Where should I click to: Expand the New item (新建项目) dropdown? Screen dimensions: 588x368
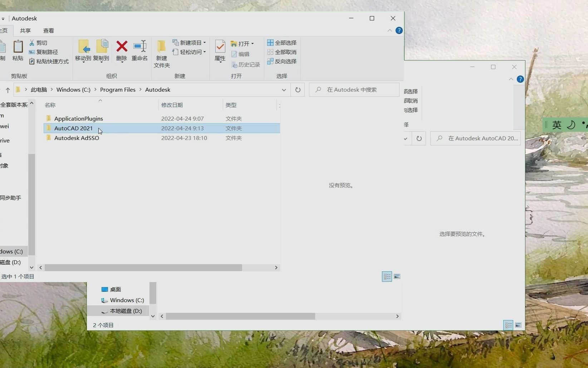pyautogui.click(x=205, y=43)
